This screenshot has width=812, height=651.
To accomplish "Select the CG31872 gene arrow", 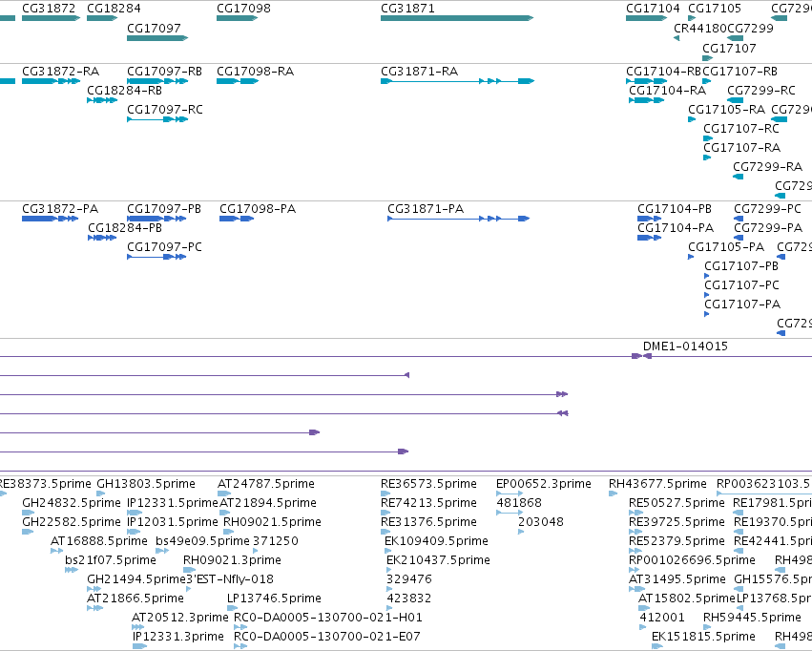I will coord(51,18).
